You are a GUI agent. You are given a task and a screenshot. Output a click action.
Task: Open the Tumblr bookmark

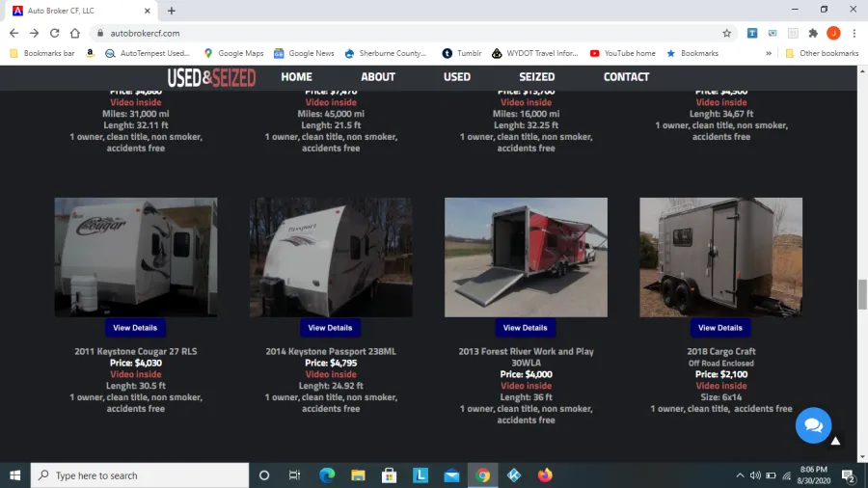[x=462, y=53]
